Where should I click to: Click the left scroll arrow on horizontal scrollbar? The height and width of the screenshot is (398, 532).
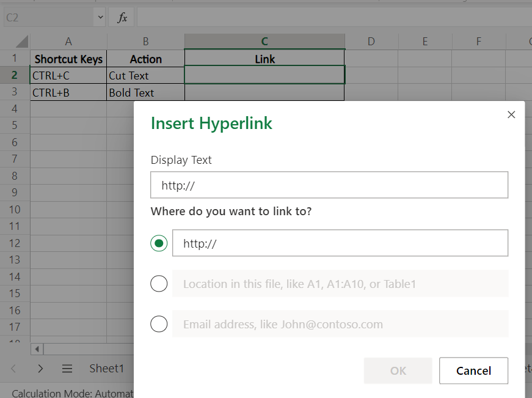click(36, 348)
